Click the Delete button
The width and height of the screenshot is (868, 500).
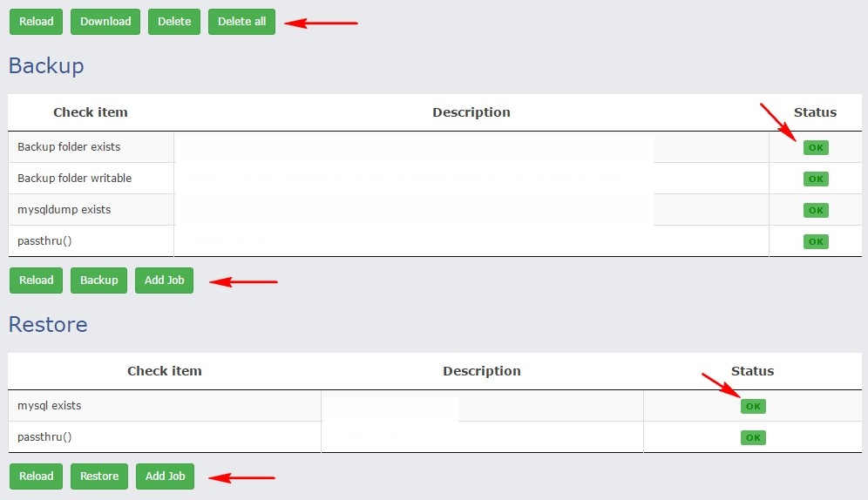coord(174,22)
